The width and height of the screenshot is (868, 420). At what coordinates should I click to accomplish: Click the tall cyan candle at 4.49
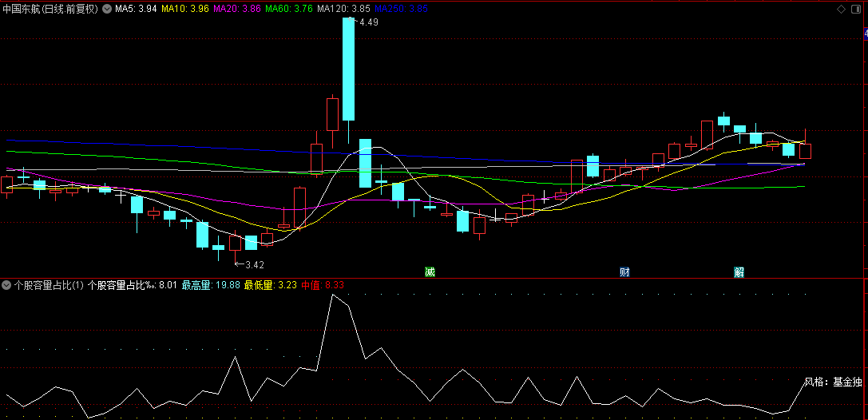(348, 69)
